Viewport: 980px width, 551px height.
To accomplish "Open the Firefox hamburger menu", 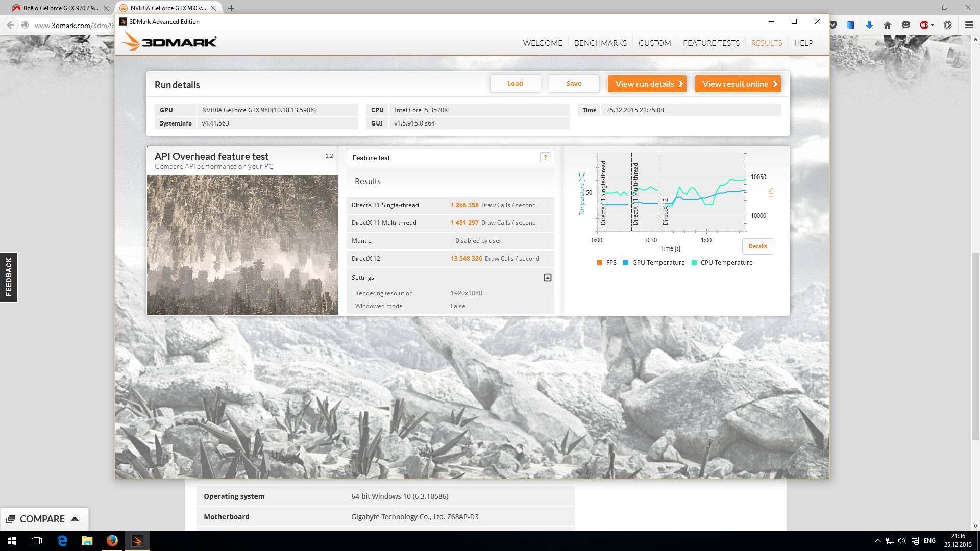I will 969,25.
